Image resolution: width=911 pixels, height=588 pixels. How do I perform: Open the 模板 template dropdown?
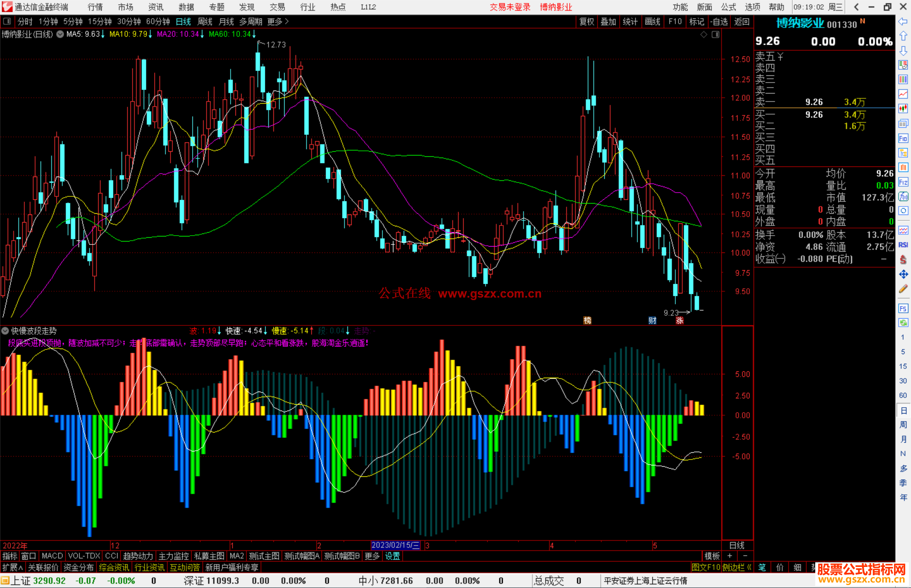[x=712, y=556]
